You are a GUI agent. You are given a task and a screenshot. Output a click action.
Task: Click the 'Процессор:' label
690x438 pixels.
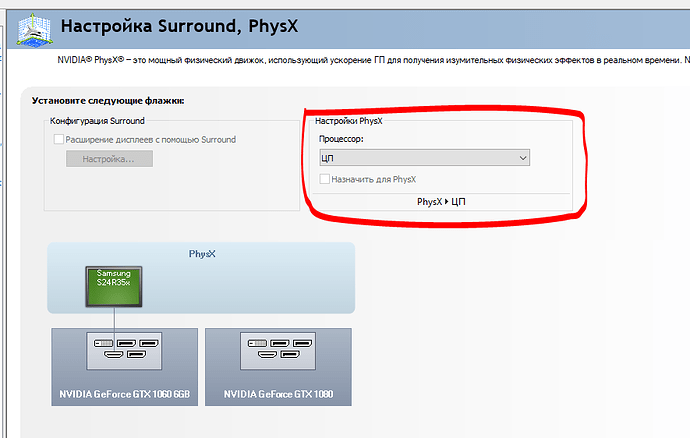click(341, 139)
